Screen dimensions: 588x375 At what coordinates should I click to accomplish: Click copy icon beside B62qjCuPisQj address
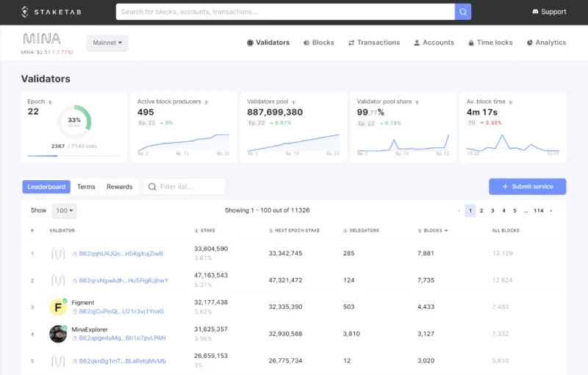(75, 312)
